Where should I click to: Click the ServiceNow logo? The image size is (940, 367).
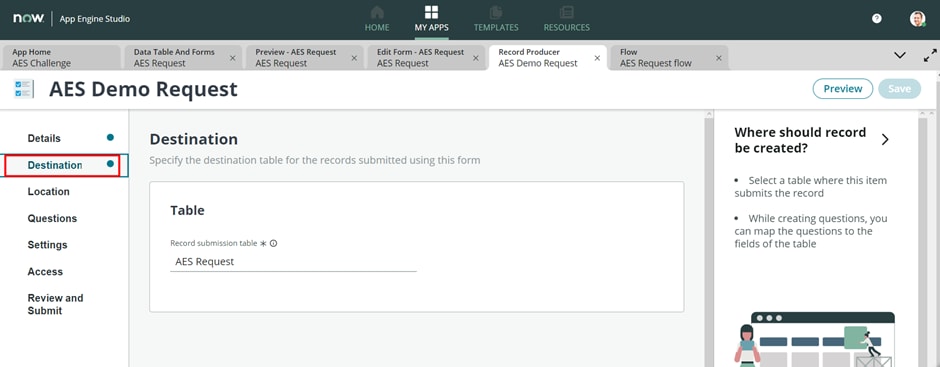28,19
